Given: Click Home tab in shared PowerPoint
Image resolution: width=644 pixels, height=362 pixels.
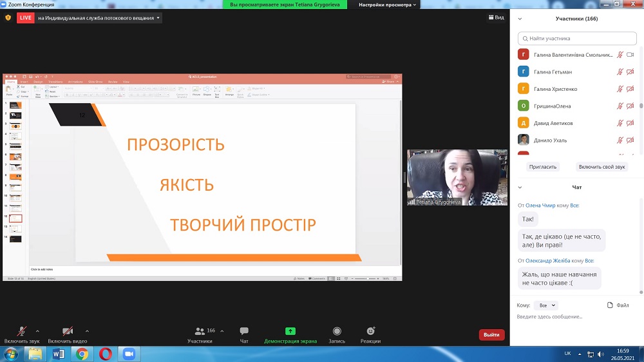Looking at the screenshot, I should click(11, 82).
